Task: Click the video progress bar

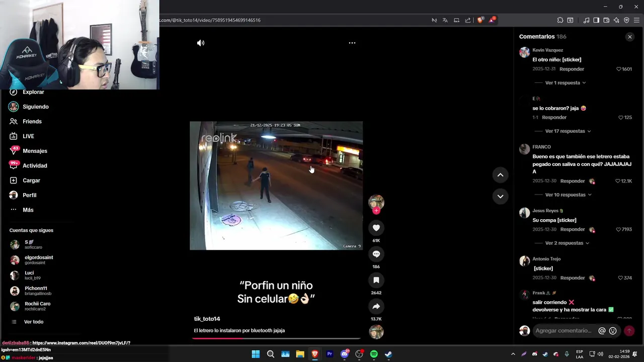Action: tap(276, 338)
